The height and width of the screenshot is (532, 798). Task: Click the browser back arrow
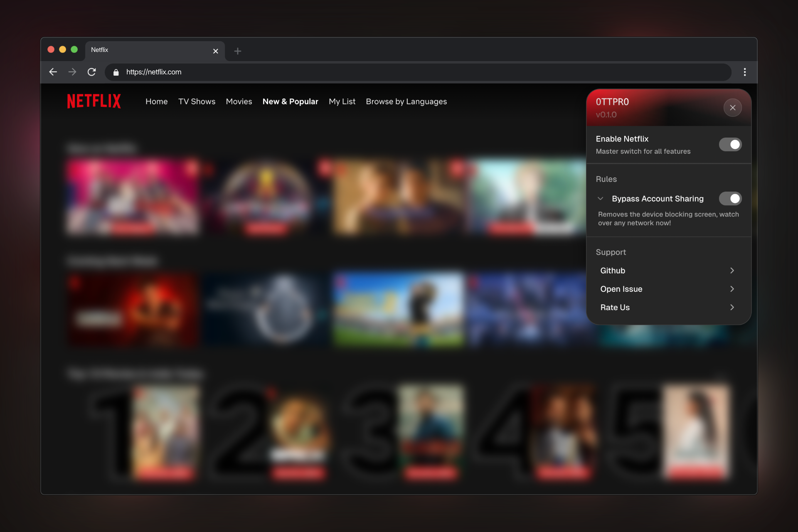53,72
